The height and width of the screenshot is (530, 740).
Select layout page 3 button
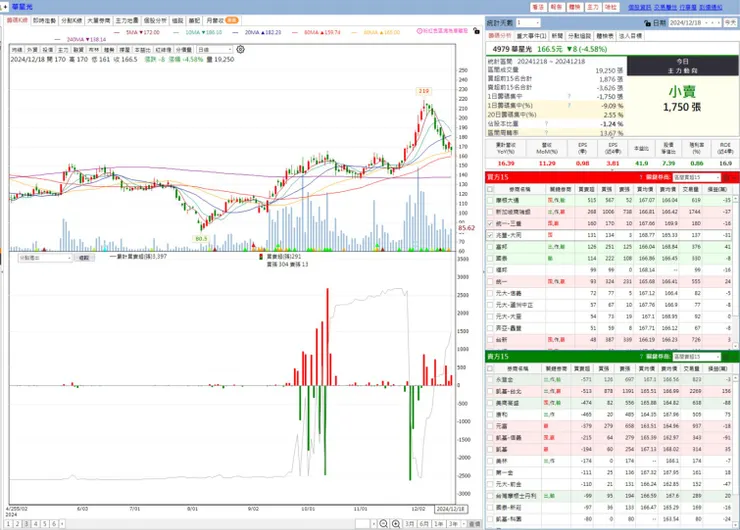coord(26,524)
